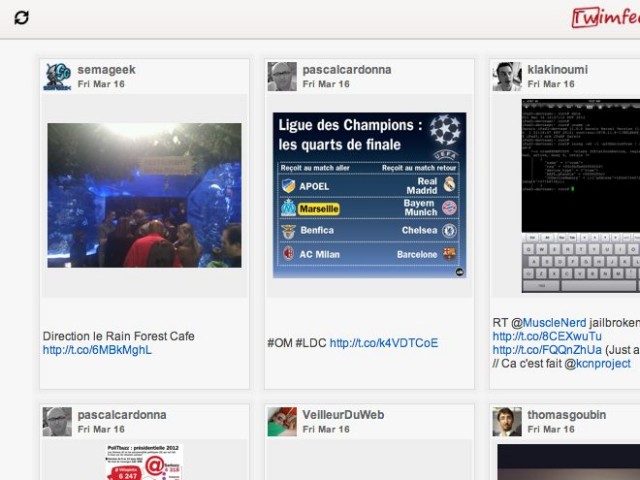Click the Fri Mar 16 date under thomasgoubin
This screenshot has width=640, height=480.
click(551, 429)
